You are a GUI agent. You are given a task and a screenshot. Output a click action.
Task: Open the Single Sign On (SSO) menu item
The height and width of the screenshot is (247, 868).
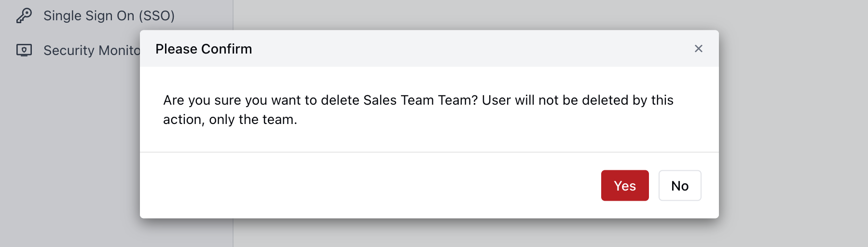[109, 15]
